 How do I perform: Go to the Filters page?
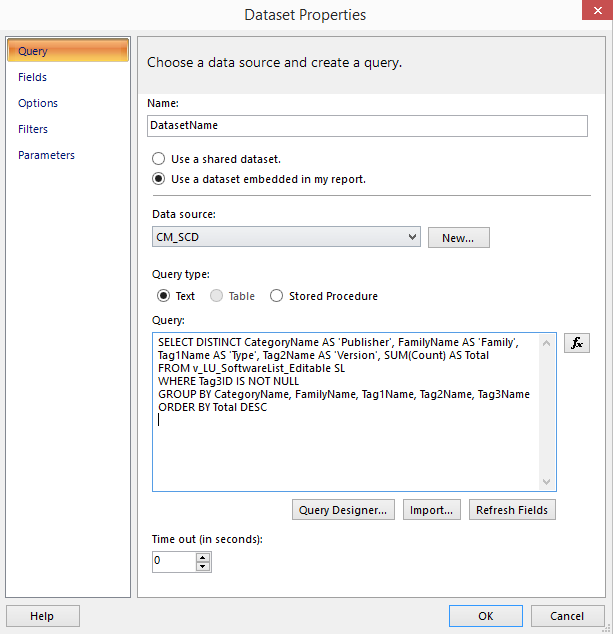(33, 129)
